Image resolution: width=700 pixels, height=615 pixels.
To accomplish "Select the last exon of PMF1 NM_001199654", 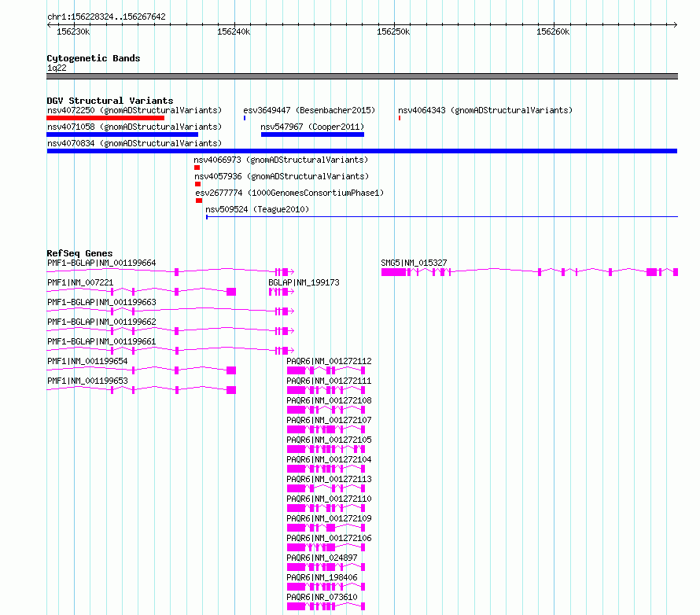I will tap(231, 370).
